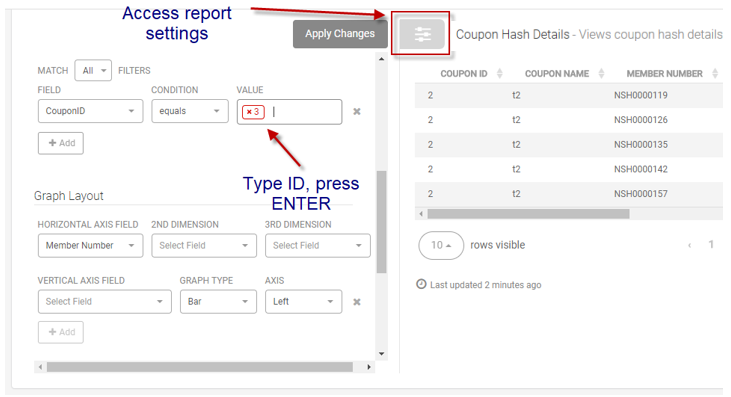The image size is (731, 397).
Task: Open the equals condition dropdown
Action: click(x=190, y=111)
